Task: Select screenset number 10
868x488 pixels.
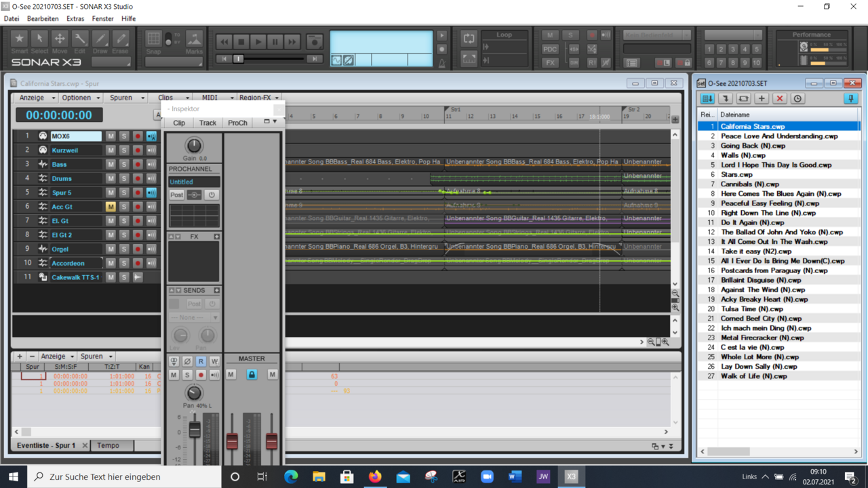Action: click(756, 62)
